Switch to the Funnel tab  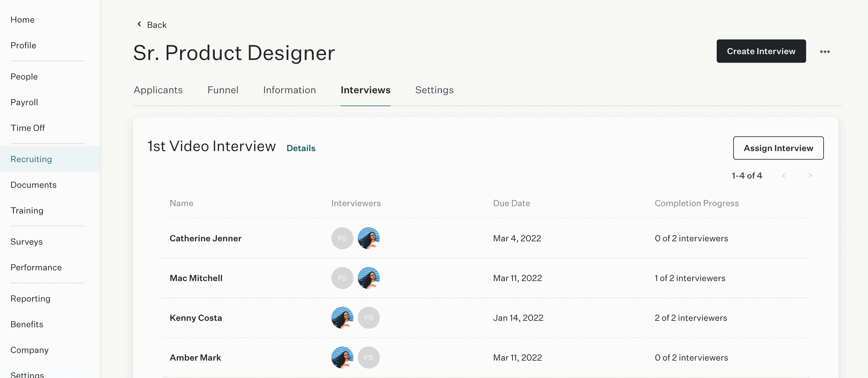pos(223,90)
